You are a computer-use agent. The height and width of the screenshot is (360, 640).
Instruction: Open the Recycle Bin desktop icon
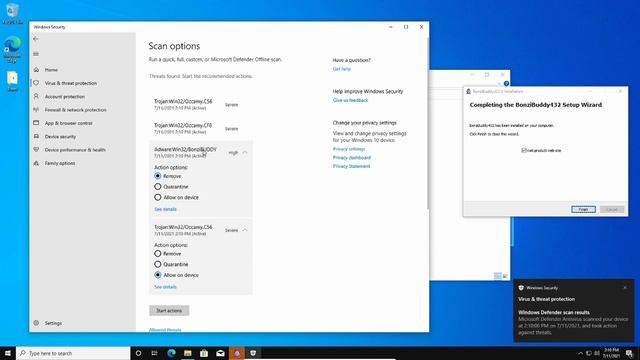pyautogui.click(x=12, y=13)
